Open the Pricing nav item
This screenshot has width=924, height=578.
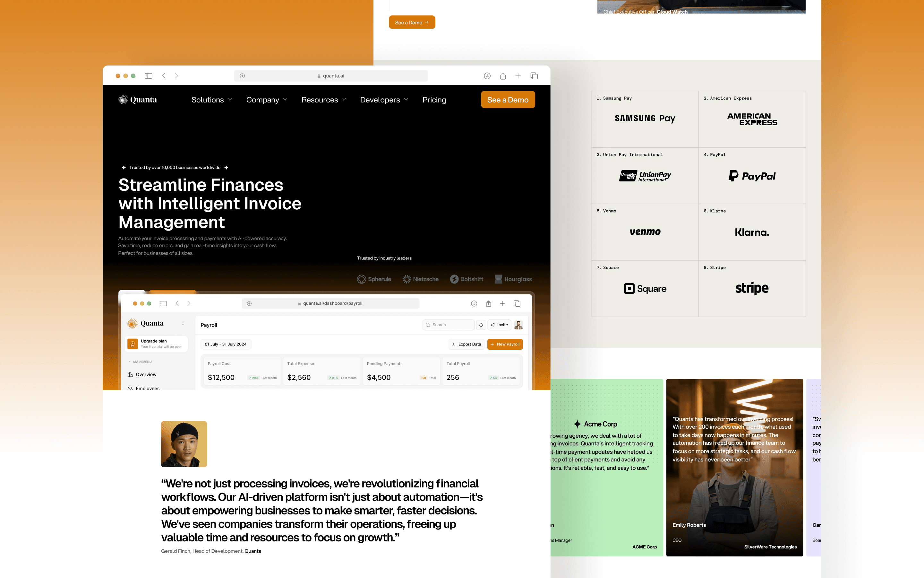[434, 100]
